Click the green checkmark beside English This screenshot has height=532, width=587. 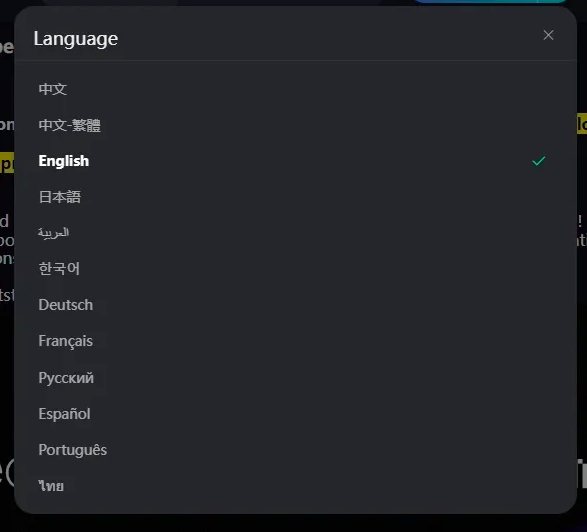(538, 161)
